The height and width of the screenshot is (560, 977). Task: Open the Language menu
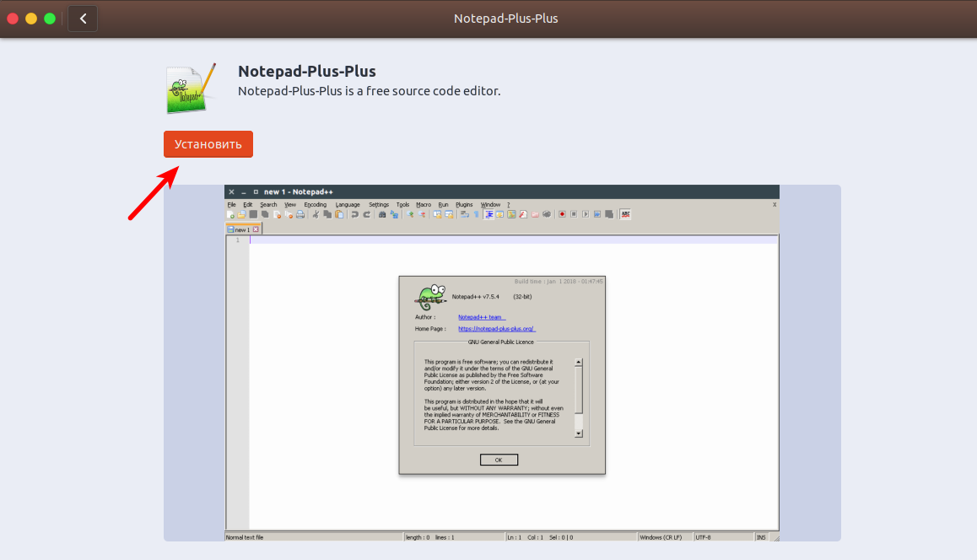click(348, 204)
